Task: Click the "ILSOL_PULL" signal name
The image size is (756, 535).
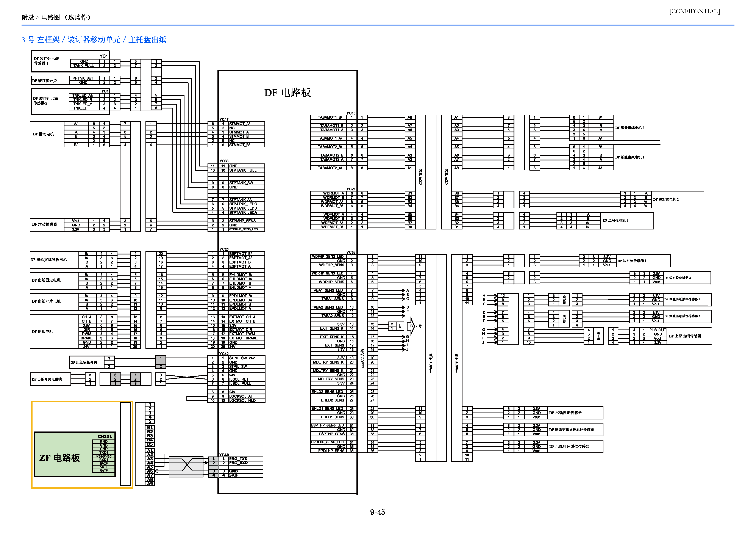Action: [x=240, y=383]
